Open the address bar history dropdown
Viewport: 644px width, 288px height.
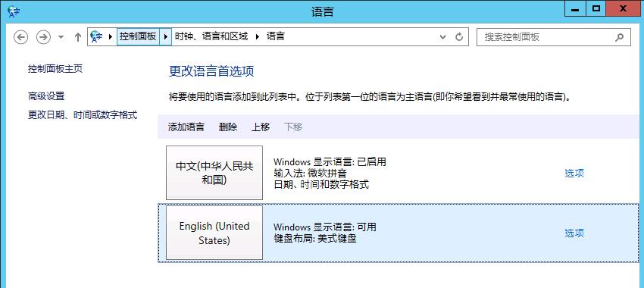click(442, 37)
